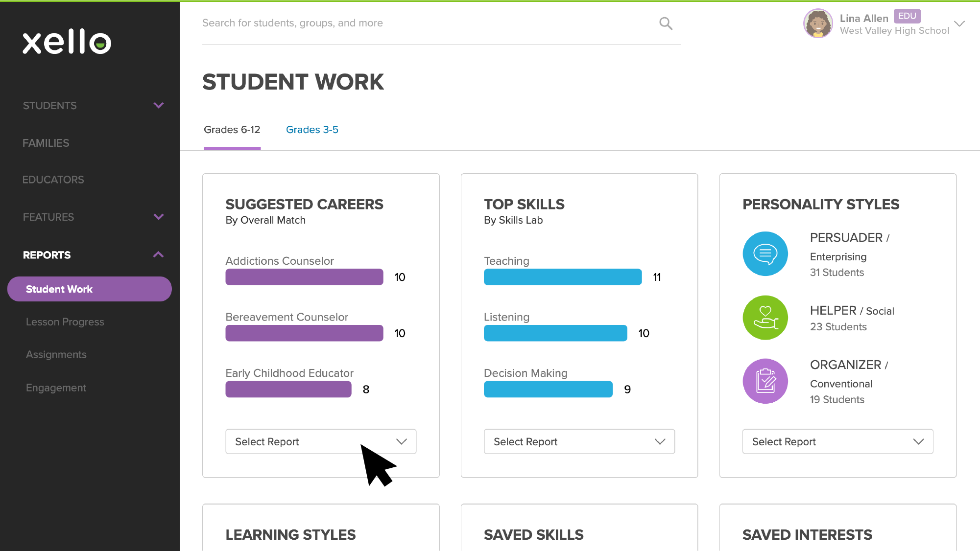Viewport: 980px width, 551px height.
Task: Click the "SAVED INTERESTS" card heading
Action: tap(807, 534)
